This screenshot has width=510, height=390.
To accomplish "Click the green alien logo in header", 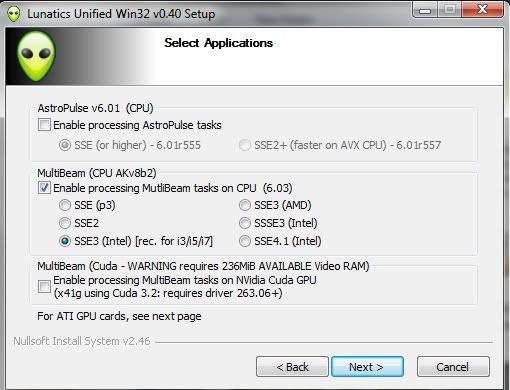I will coord(36,56).
